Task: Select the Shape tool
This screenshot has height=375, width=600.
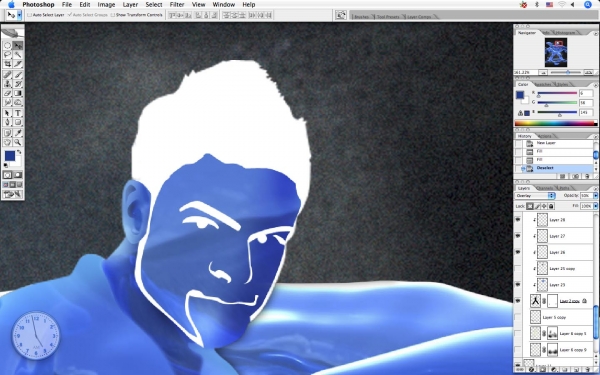Action: click(x=18, y=122)
